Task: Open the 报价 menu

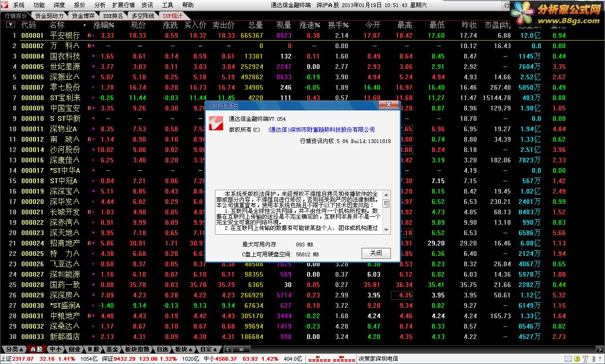Action: coord(80,5)
